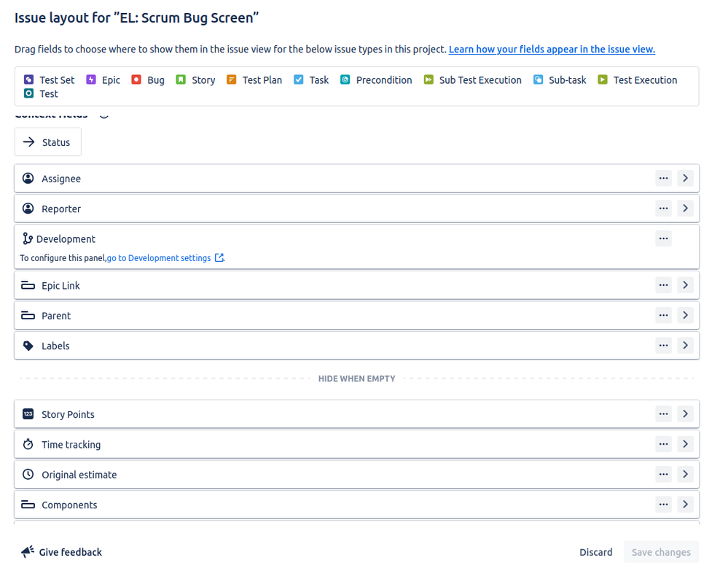Click the Development branch icon
The image size is (728, 579).
click(x=27, y=238)
